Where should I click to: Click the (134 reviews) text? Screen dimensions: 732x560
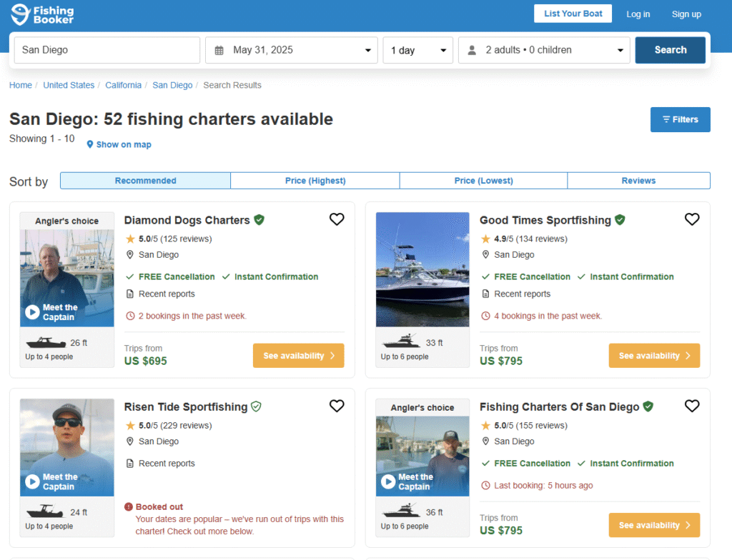(x=542, y=239)
